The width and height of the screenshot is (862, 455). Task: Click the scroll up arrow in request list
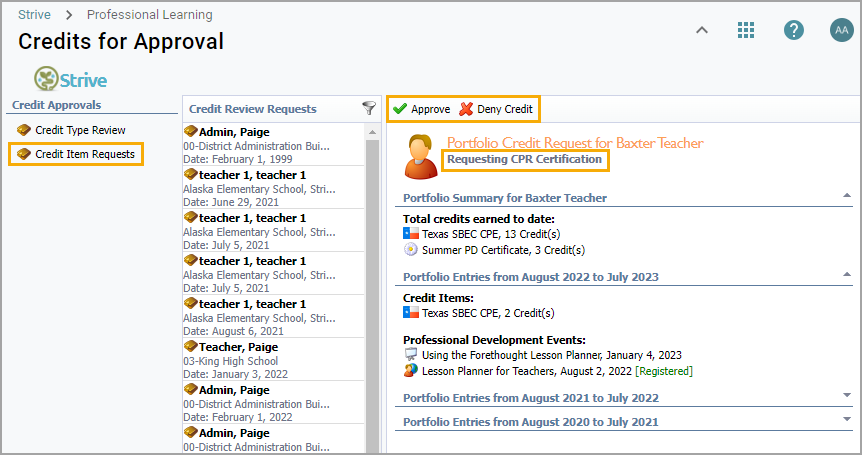(372, 132)
